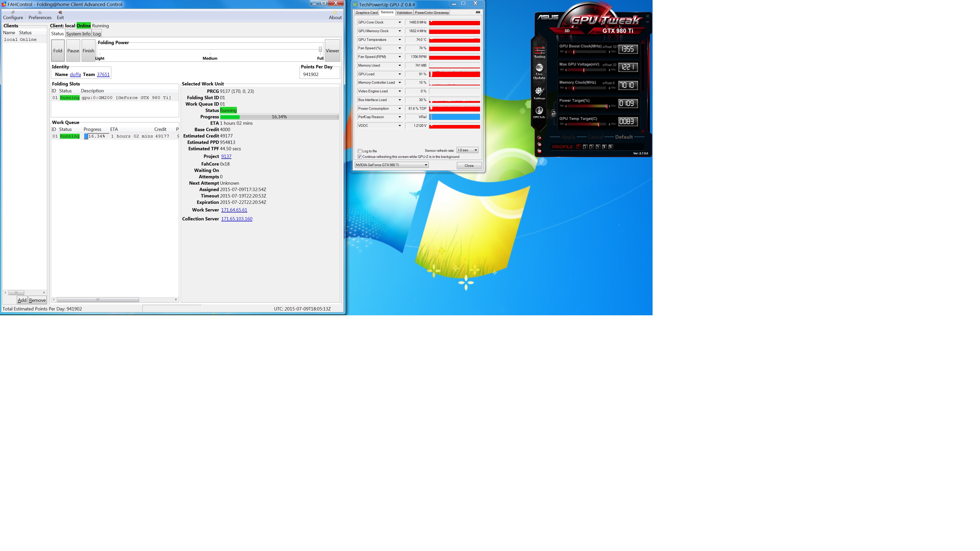
Task: Click the red scroll-down arrow in GPU Tweak
Action: pos(643,131)
